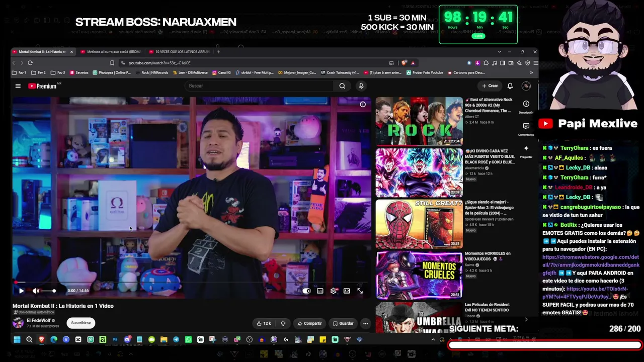The width and height of the screenshot is (644, 362).
Task: Switch to the 10 VECES QUE LOS LATINOS tab
Action: coord(179,52)
